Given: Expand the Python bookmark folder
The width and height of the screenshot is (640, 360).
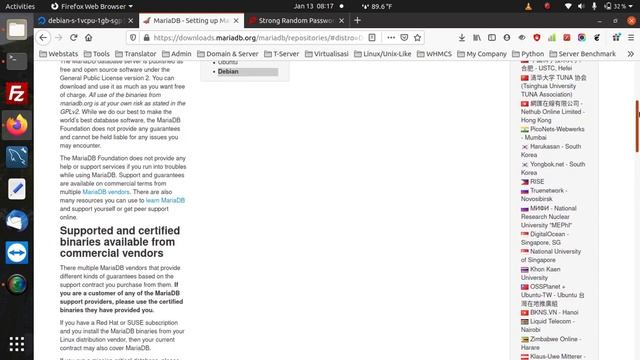Looking at the screenshot, I should pos(528,53).
